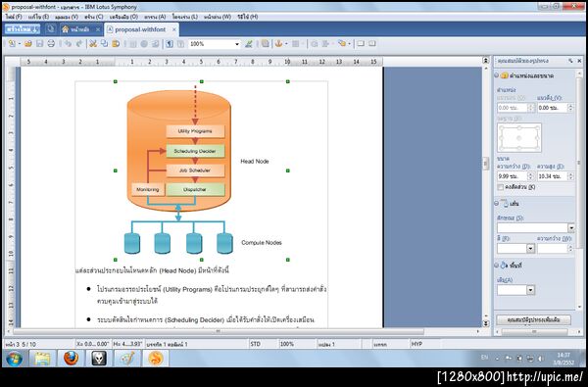Click the Save diskette toolbar icon
This screenshot has width=588, height=387.
point(39,44)
